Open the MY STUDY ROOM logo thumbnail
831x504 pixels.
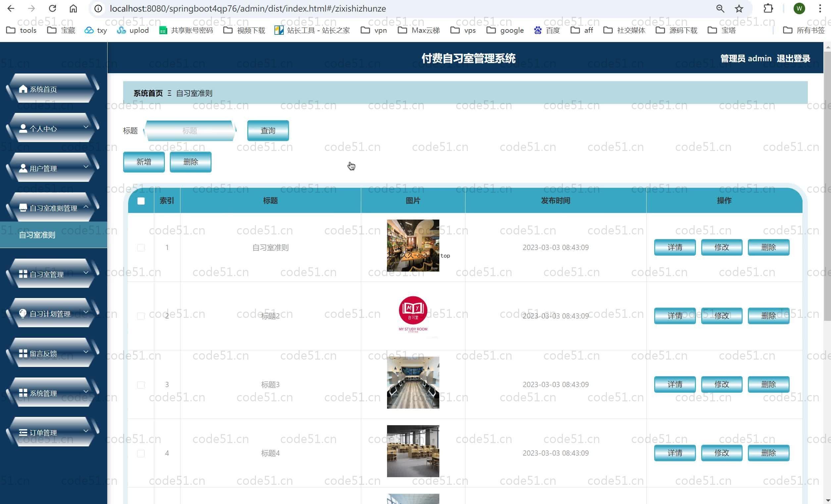413,314
